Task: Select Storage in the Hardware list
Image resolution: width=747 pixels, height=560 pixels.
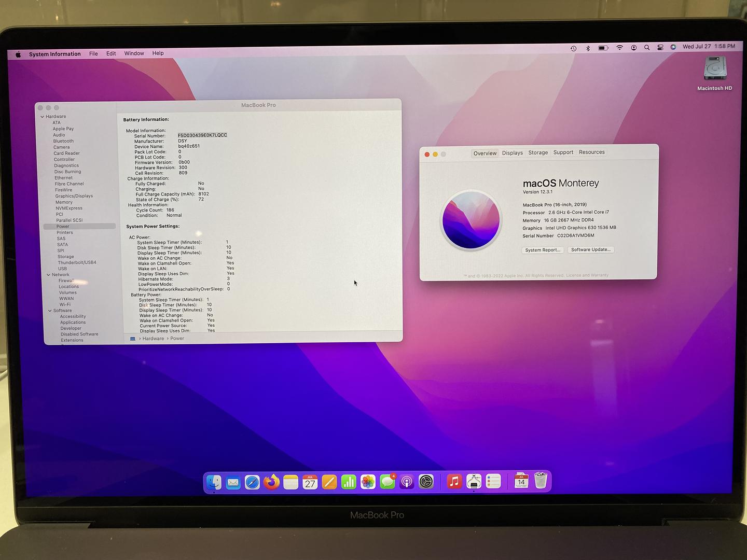Action: click(x=66, y=257)
